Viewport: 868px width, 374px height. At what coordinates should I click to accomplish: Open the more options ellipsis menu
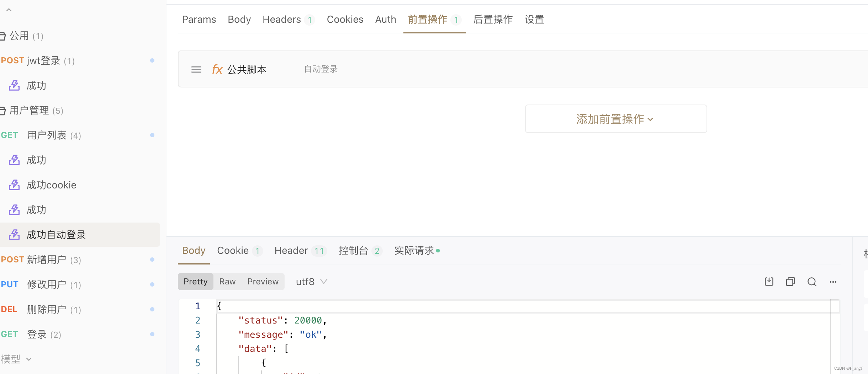833,282
